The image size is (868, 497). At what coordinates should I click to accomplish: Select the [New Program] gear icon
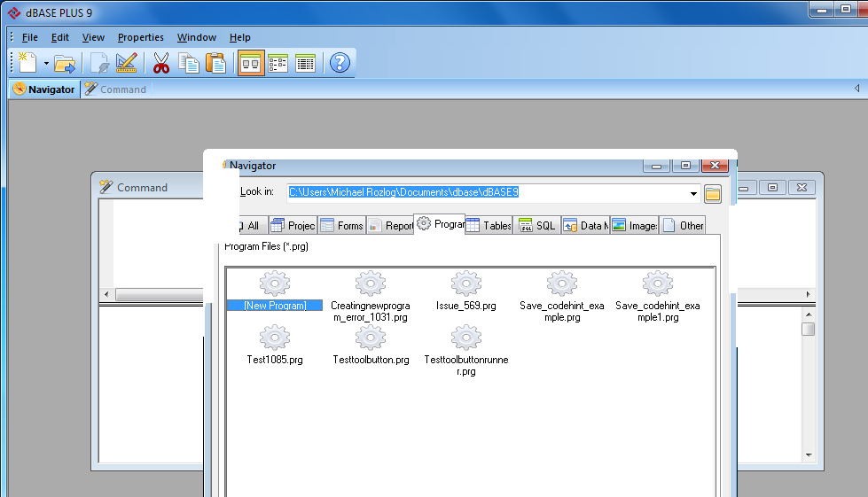pos(275,284)
